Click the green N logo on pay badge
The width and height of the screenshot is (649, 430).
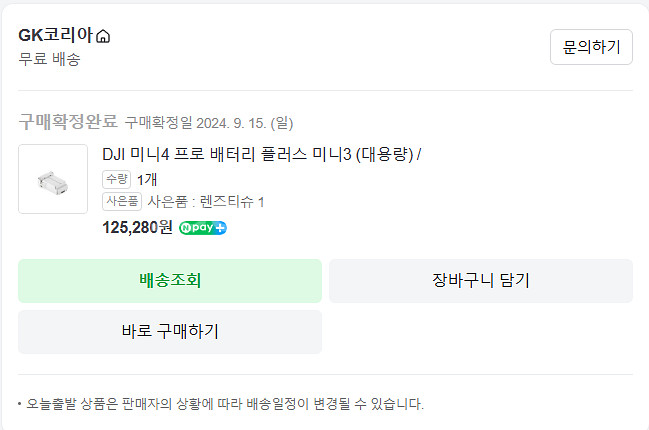[x=186, y=227]
